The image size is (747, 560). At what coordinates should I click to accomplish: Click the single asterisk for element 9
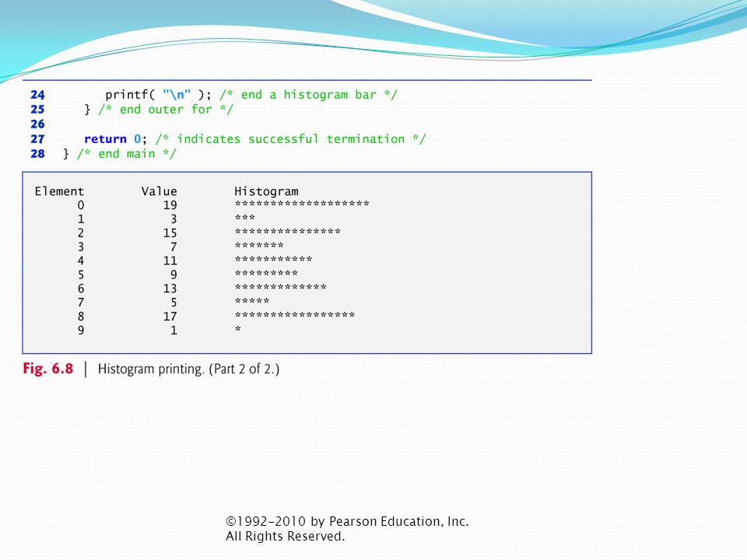point(238,329)
